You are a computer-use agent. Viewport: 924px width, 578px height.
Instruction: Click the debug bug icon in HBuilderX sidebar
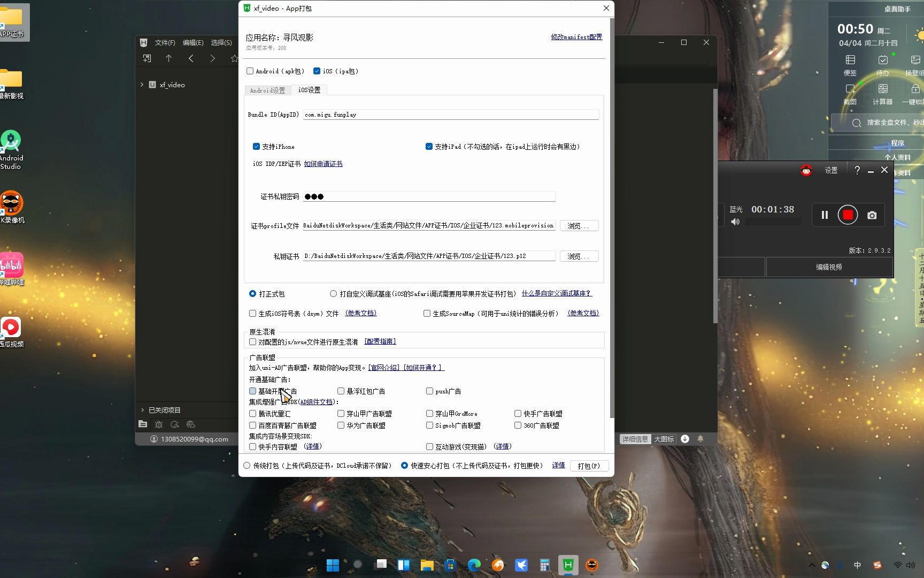[x=159, y=424]
